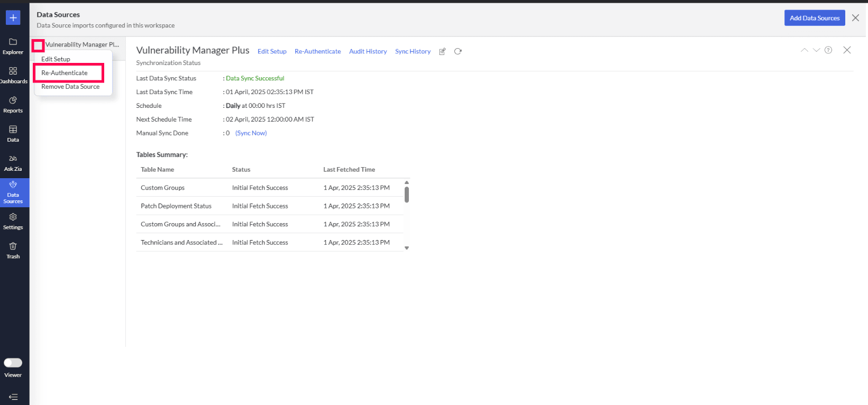This screenshot has width=868, height=405.
Task: Click the Add Data Sources button
Action: tap(814, 18)
